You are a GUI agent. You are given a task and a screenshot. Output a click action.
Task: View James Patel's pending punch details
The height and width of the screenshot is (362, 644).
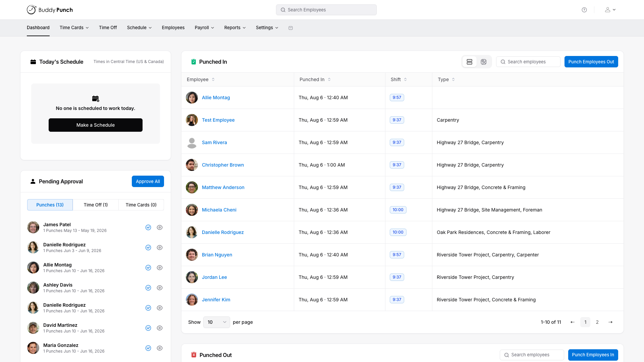[160, 227]
